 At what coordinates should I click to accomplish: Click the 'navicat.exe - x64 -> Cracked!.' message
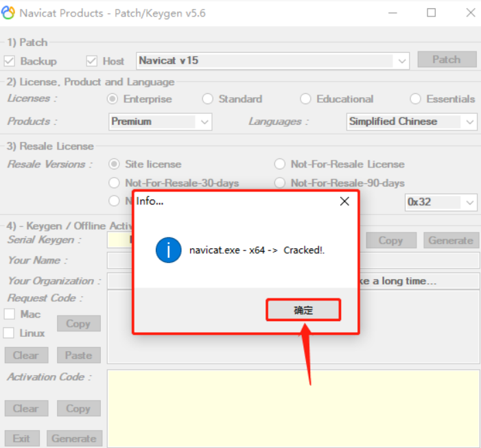tap(257, 250)
